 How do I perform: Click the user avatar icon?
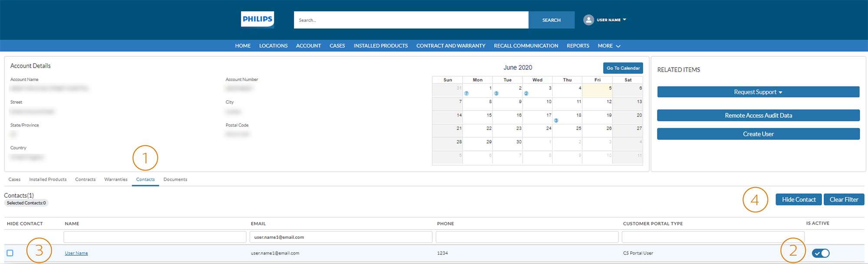[x=588, y=20]
